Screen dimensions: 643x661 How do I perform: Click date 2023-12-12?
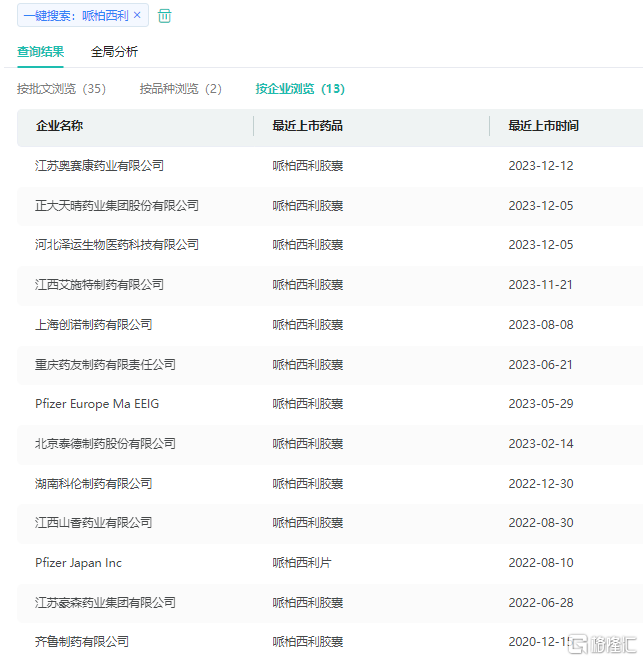tap(541, 166)
